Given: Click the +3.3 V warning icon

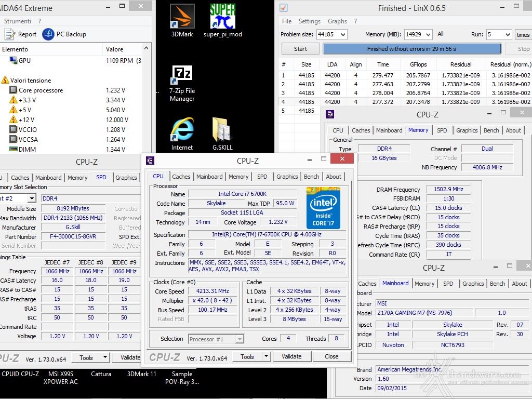Looking at the screenshot, I should pos(13,100).
